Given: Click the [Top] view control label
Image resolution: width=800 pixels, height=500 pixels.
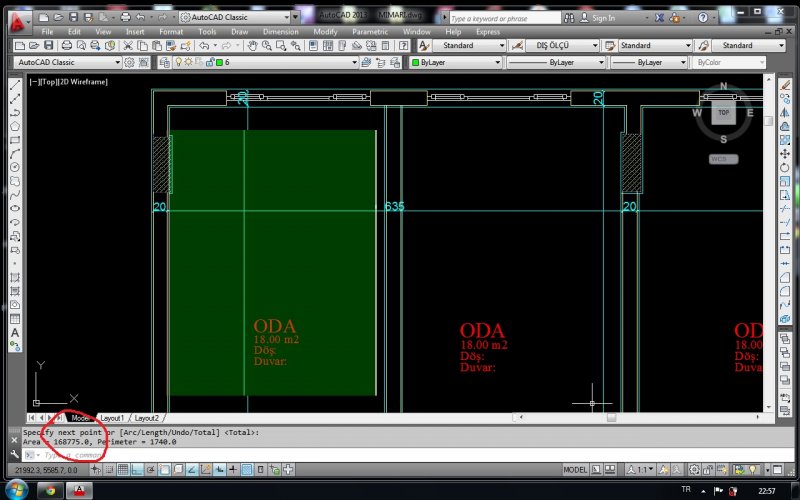Looking at the screenshot, I should point(49,82).
